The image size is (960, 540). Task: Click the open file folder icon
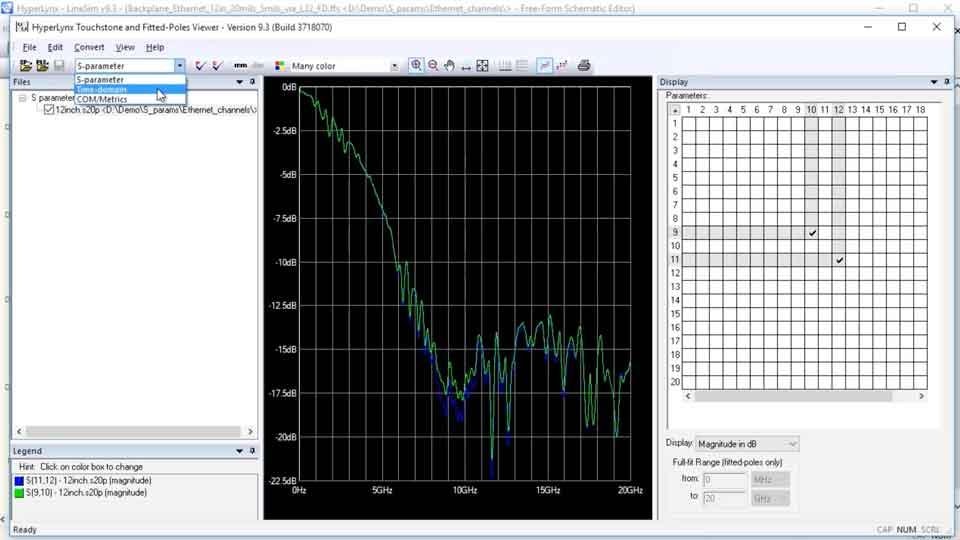26,66
